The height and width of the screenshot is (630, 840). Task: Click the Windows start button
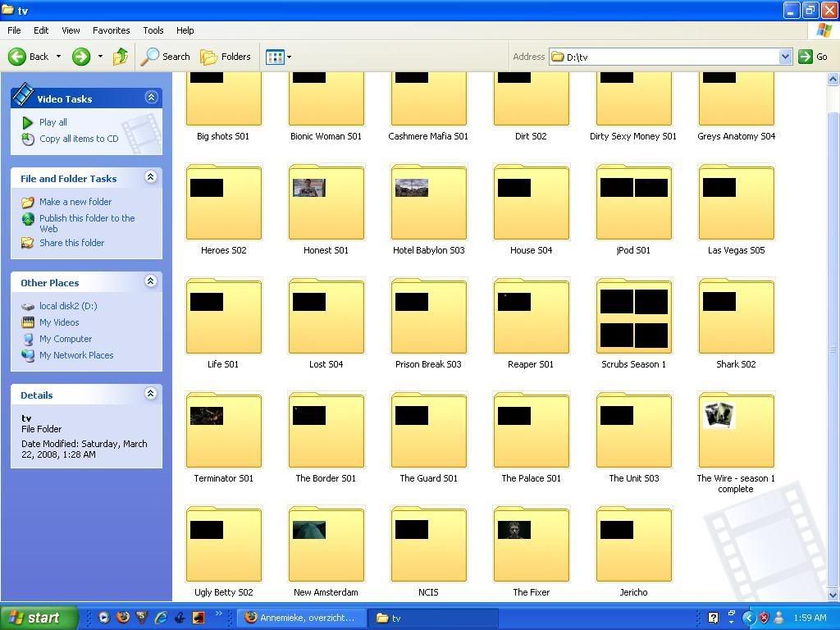39,618
